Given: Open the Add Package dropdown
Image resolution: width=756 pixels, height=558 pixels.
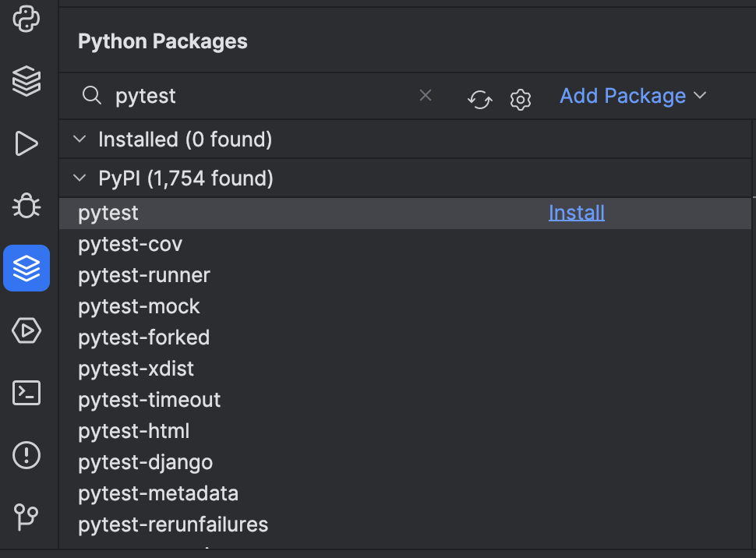Looking at the screenshot, I should tap(632, 95).
